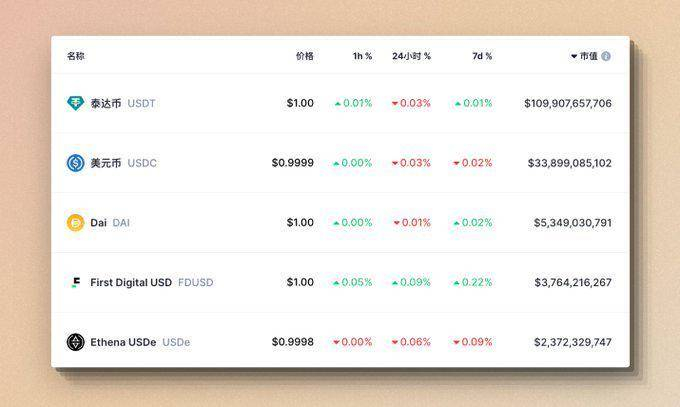Click the market cap info icon
This screenshot has width=680, height=407.
(x=606, y=57)
